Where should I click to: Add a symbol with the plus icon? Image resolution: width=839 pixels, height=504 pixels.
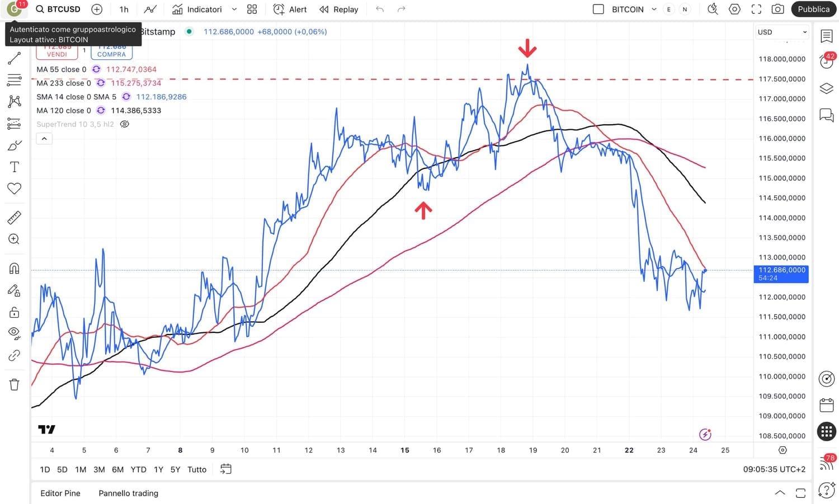point(97,9)
